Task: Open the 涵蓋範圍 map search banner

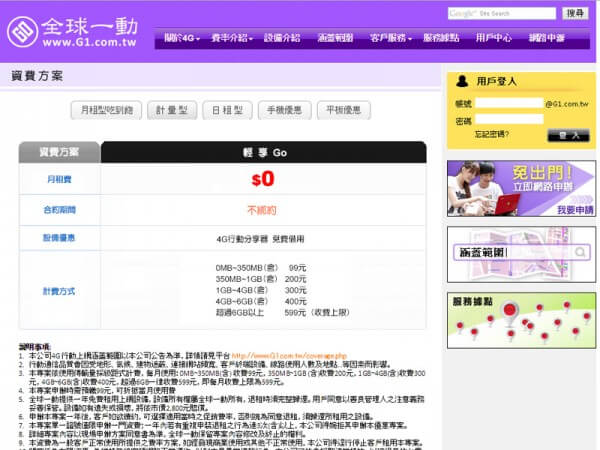Action: (x=521, y=254)
